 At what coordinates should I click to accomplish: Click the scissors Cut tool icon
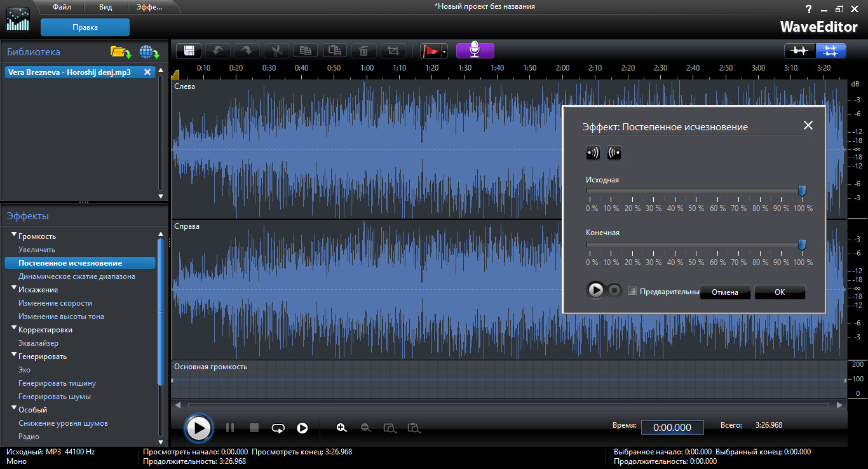[x=276, y=51]
